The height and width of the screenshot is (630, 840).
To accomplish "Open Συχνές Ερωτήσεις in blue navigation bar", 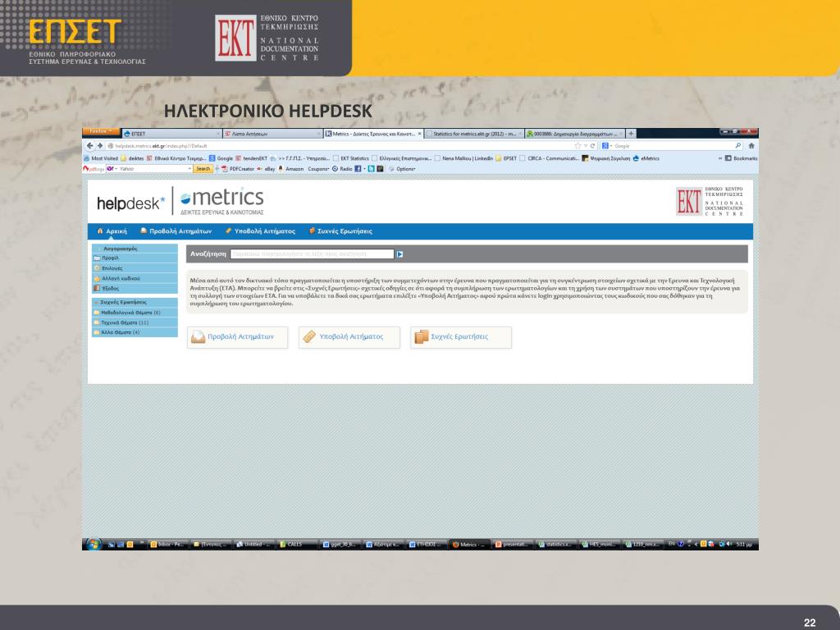I will [x=340, y=231].
